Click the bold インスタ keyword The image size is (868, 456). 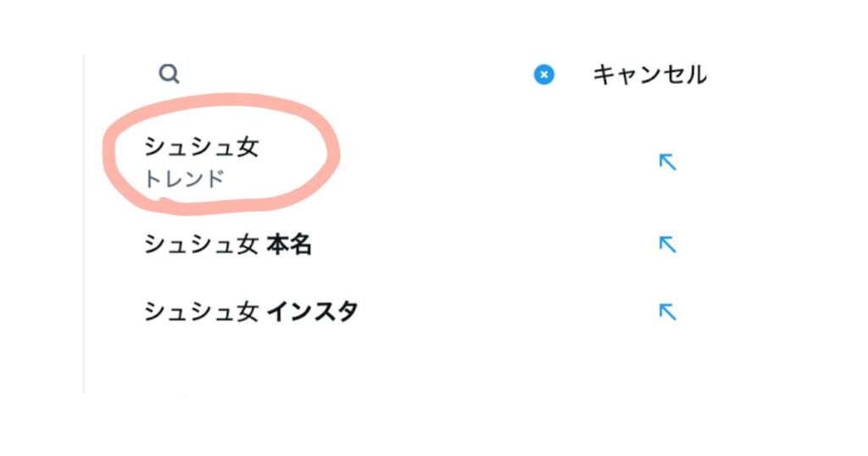tap(312, 312)
